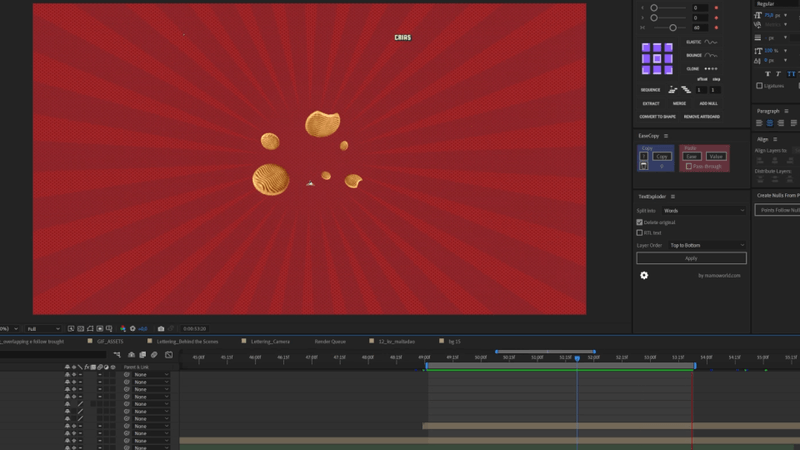Click the EXTRACT button

651,104
